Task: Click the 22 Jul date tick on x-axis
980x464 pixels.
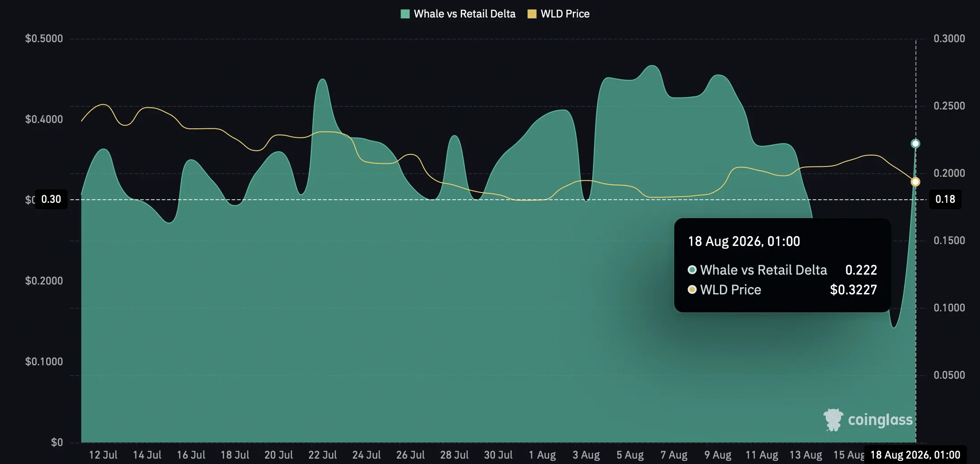Action: pos(322,455)
